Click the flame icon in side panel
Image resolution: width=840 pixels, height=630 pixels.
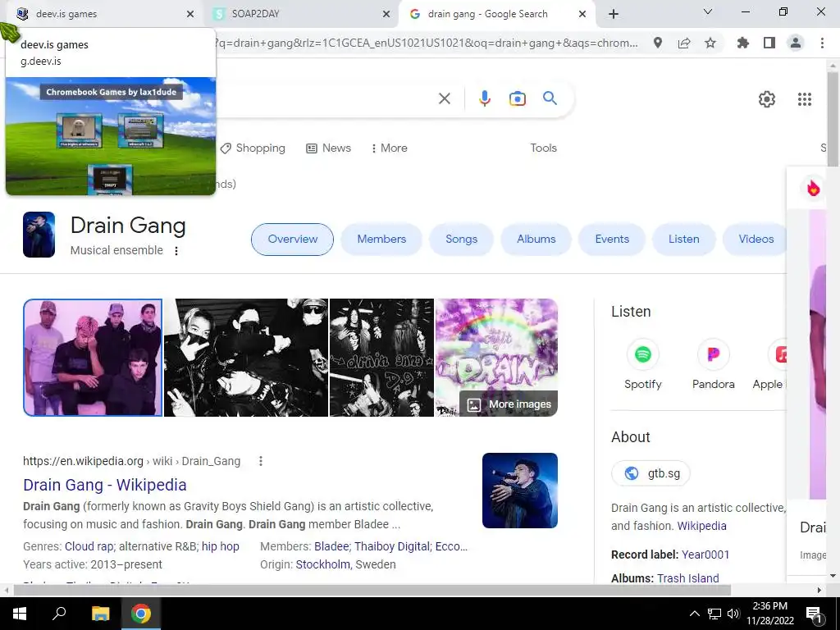[813, 188]
